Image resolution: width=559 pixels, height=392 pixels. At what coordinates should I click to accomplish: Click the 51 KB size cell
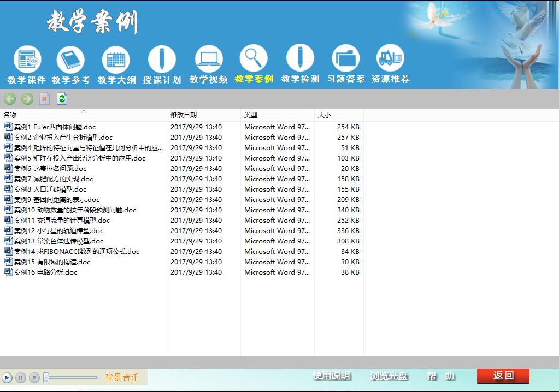tap(350, 147)
